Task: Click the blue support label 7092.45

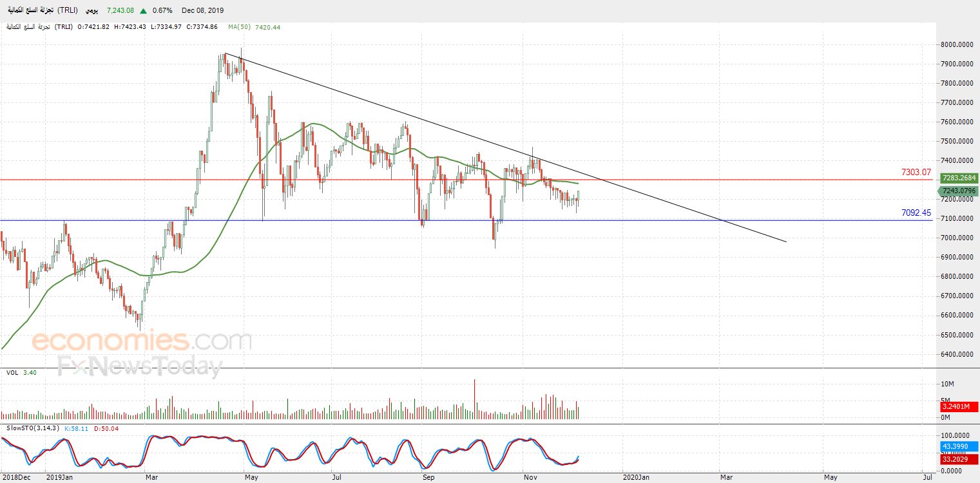Action: 916,213
